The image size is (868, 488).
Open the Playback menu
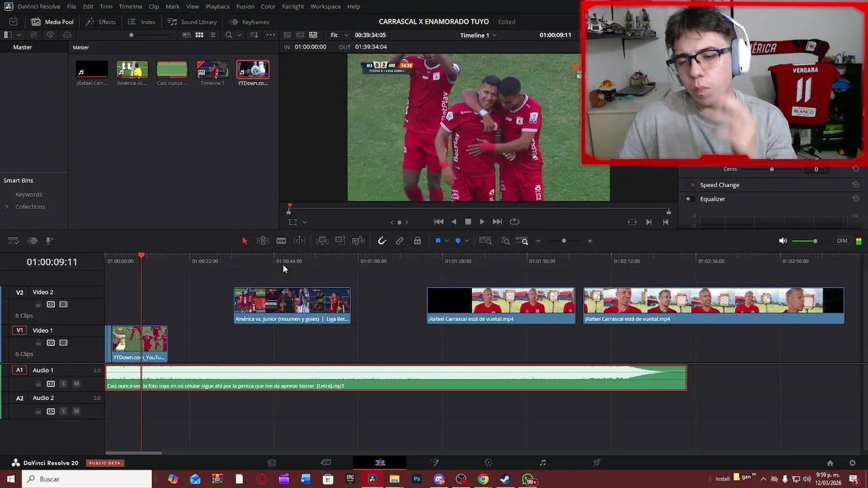tap(218, 6)
